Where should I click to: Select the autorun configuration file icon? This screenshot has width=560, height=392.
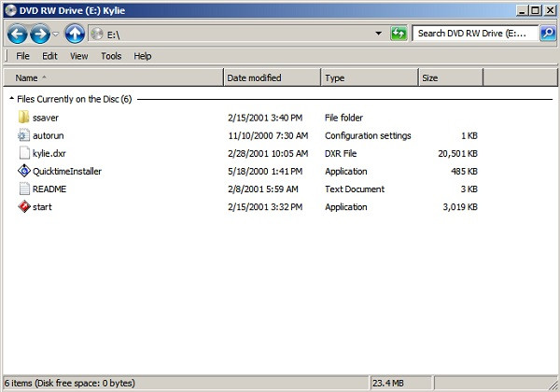coord(24,135)
